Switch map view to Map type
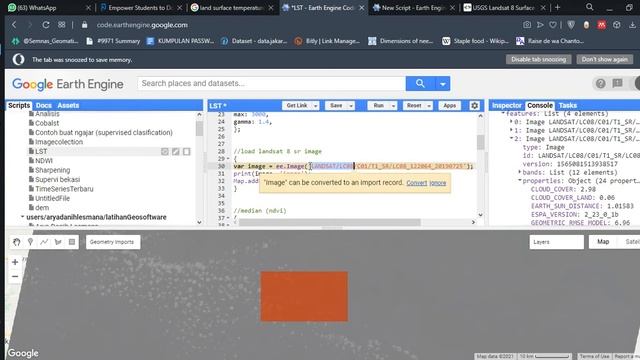Image resolution: width=640 pixels, height=360 pixels. click(x=603, y=242)
